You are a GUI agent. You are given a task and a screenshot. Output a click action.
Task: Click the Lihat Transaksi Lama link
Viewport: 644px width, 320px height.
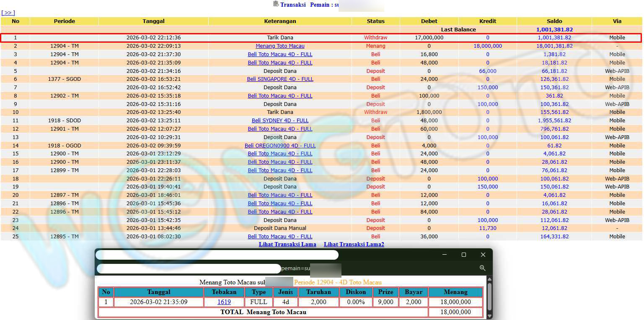click(x=287, y=245)
